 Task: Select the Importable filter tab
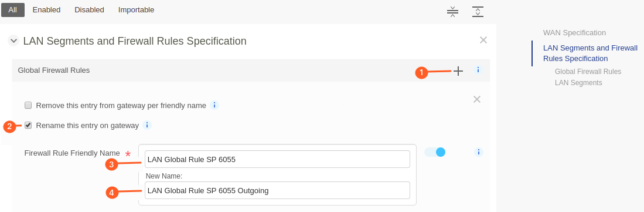136,10
